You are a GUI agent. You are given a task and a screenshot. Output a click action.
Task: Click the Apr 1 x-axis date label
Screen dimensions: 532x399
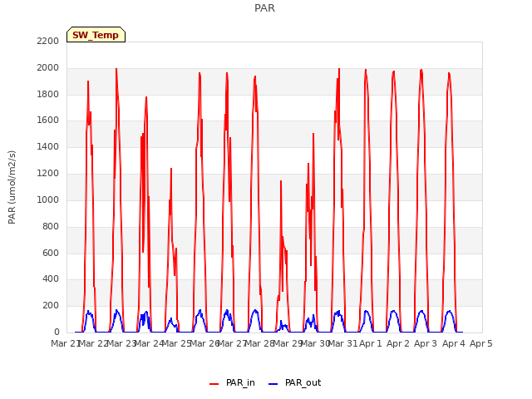pyautogui.click(x=371, y=343)
